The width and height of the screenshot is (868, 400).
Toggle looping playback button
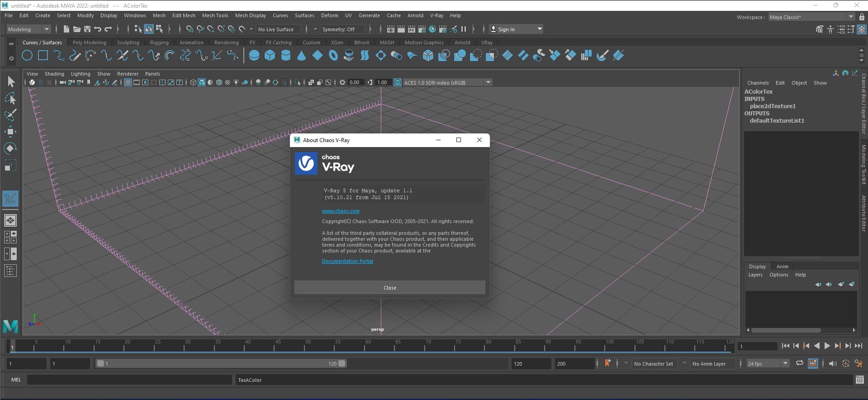800,363
